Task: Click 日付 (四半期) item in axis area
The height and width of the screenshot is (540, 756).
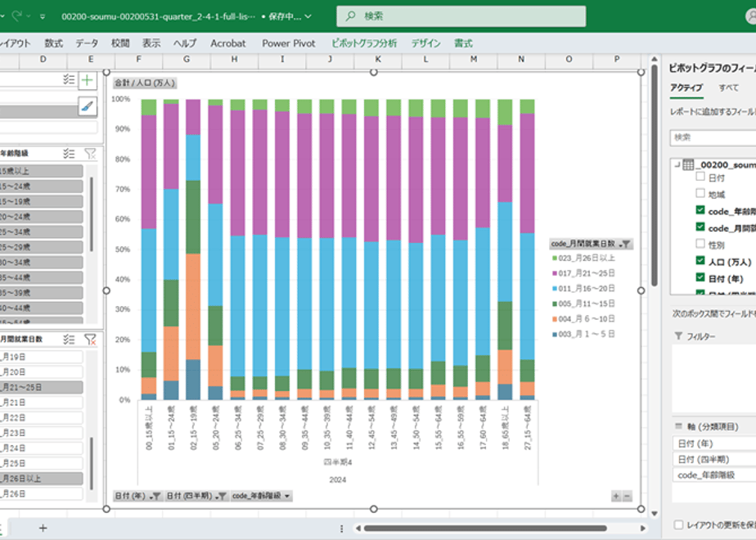Action: tap(714, 459)
